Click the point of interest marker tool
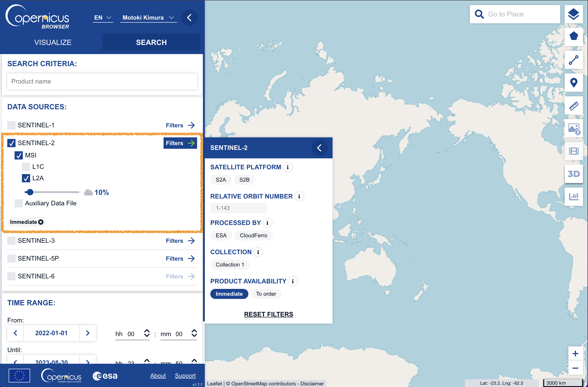The height and width of the screenshot is (387, 588). tap(573, 83)
